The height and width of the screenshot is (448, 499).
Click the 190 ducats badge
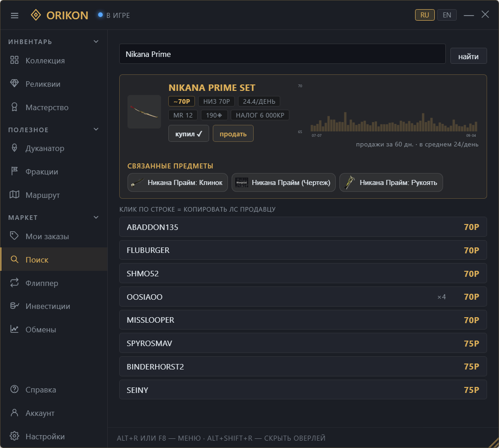click(x=214, y=115)
